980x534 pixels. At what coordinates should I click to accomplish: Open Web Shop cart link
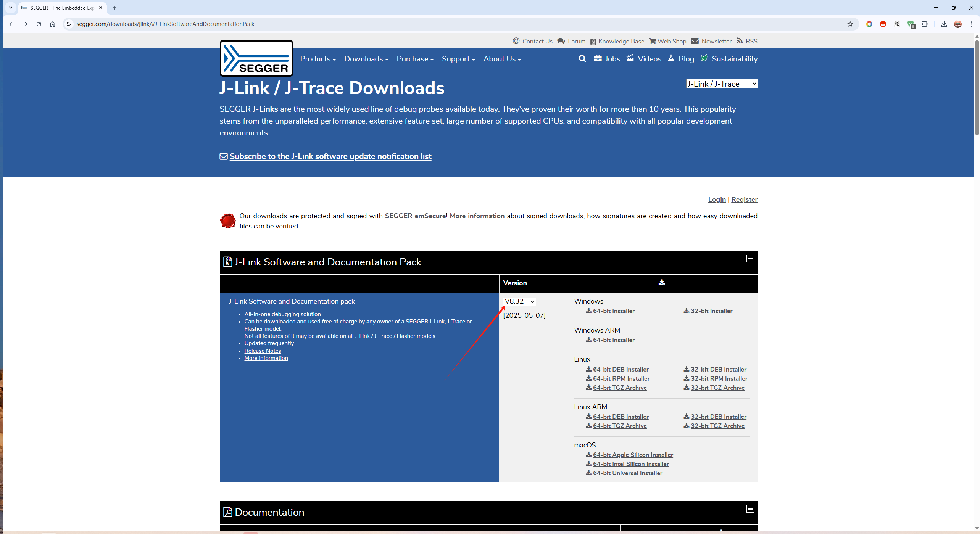point(668,41)
